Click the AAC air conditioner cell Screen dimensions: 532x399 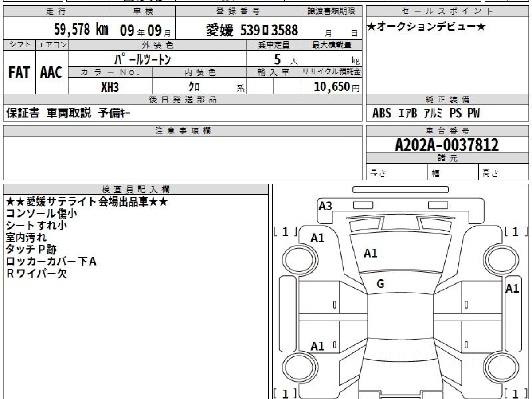click(x=51, y=73)
